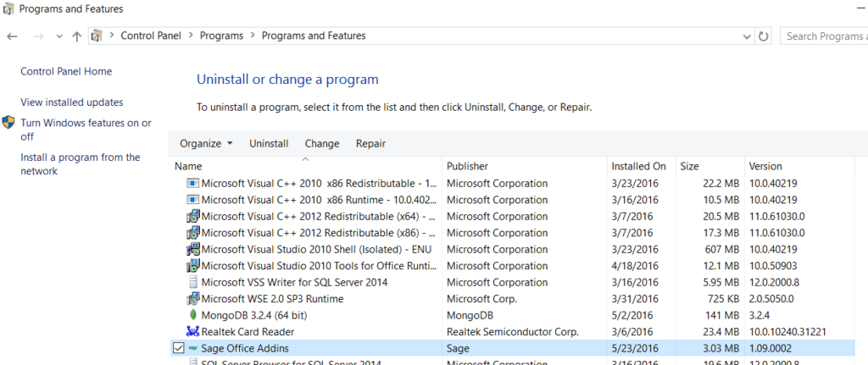Click the Windows features shield icon
The image size is (868, 365).
pyautogui.click(x=8, y=124)
